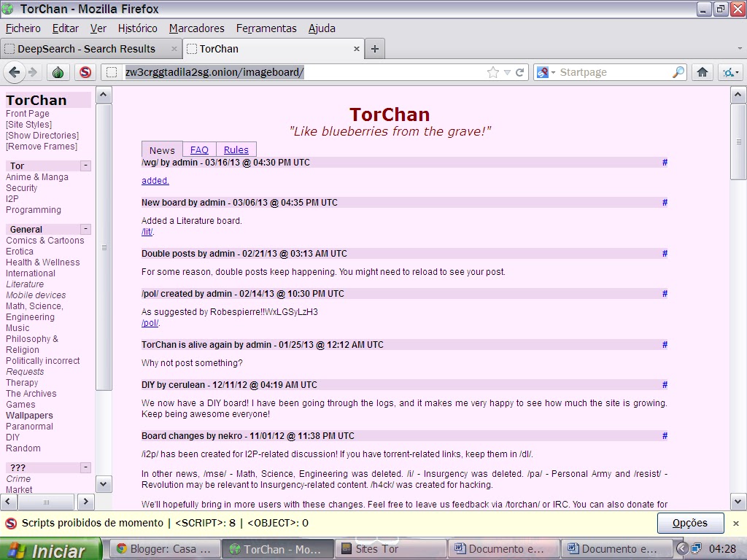747x560 pixels.
Task: Open URL history dropdown arrow
Action: [508, 72]
